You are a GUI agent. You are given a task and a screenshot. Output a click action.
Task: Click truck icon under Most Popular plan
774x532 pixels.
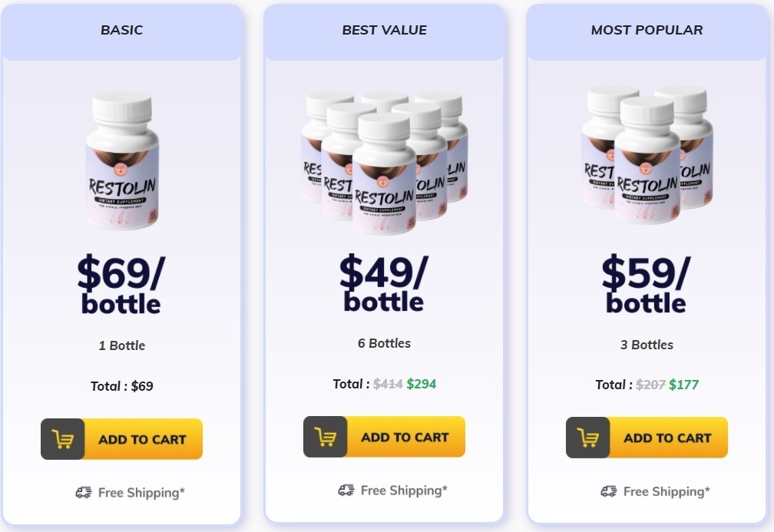click(x=609, y=491)
